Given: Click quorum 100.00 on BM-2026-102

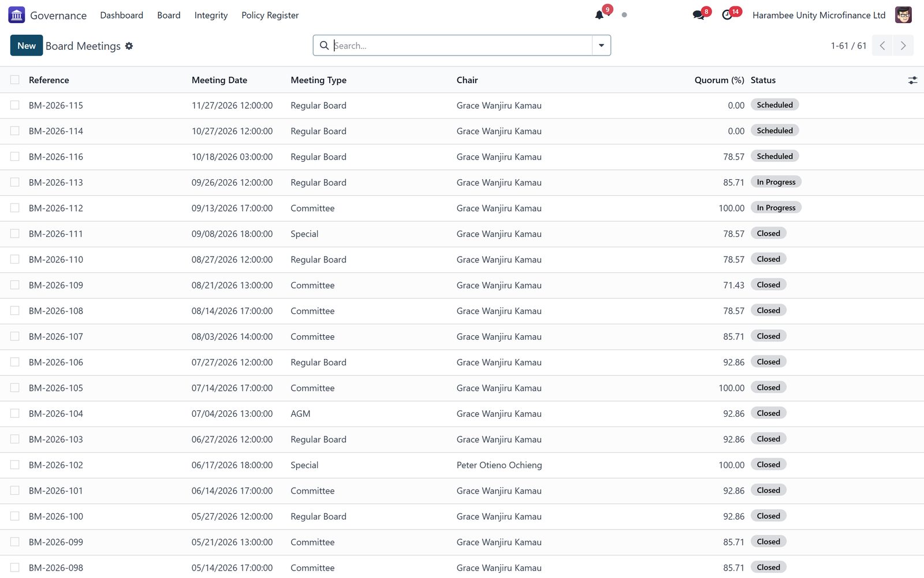Looking at the screenshot, I should tap(731, 465).
